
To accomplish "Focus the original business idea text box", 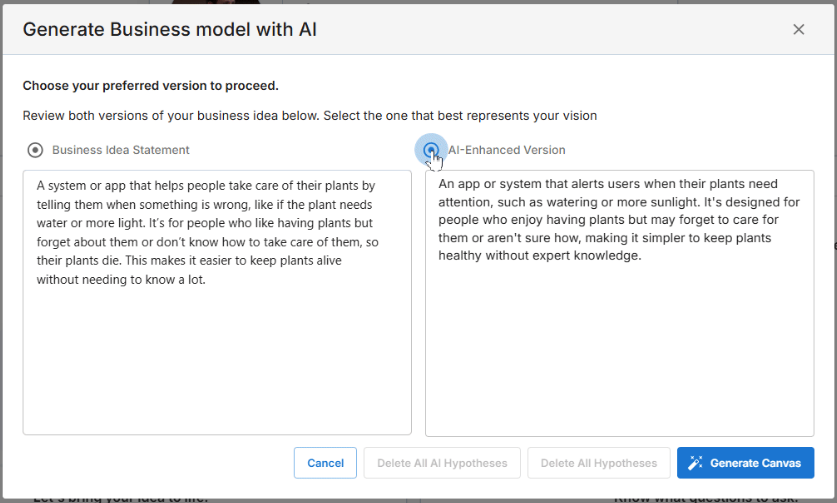I will (217, 302).
